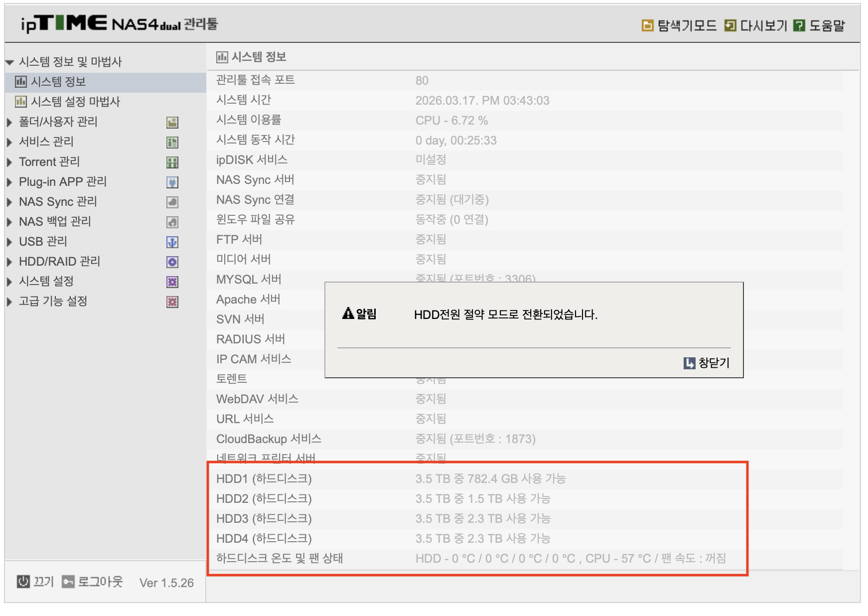Click the 시스템 설정 row icon
Viewport: 868px width, 616px height.
point(172,282)
